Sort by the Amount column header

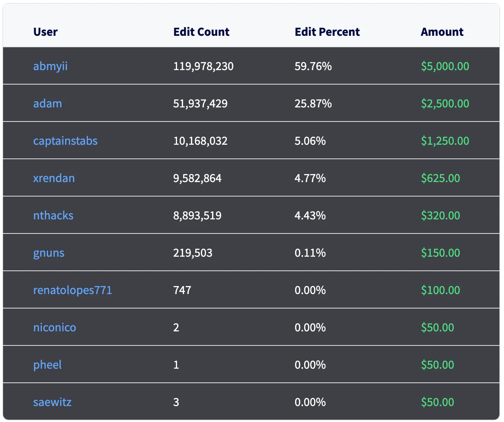pyautogui.click(x=442, y=32)
